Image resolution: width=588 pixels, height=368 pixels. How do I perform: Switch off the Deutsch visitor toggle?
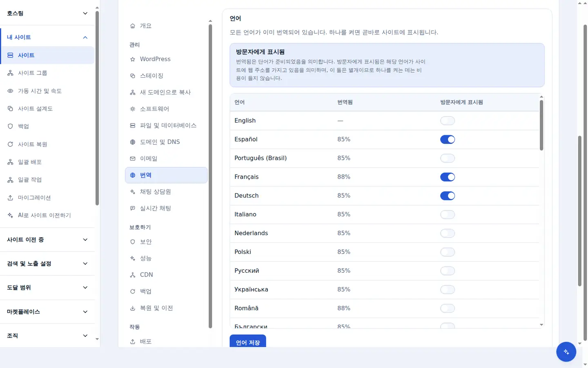click(x=448, y=196)
